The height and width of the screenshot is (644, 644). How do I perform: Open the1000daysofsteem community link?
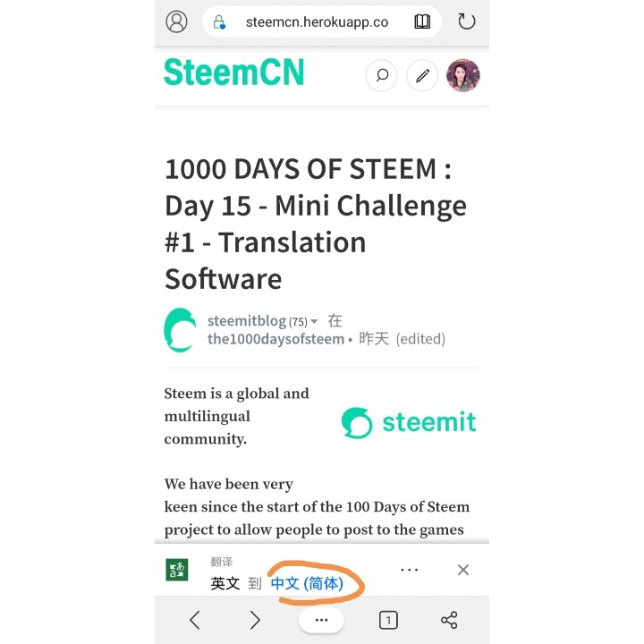click(275, 339)
